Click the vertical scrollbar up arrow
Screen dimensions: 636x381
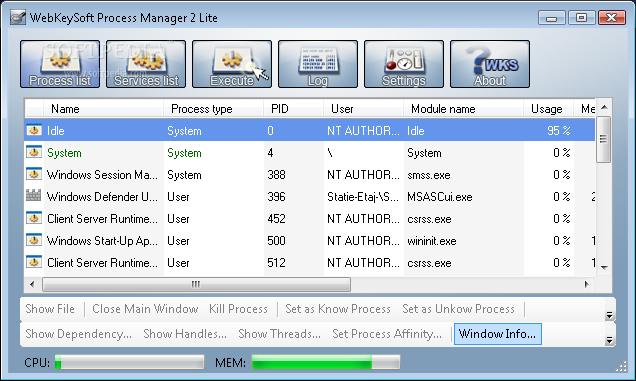pos(604,108)
